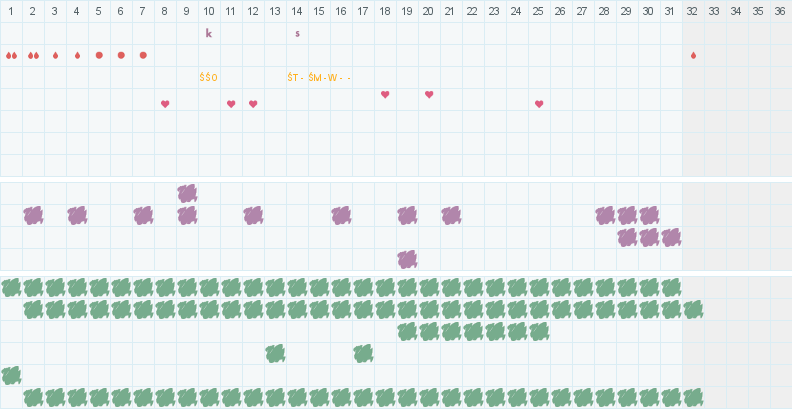Toggle the purple mark on day 31
The height and width of the screenshot is (409, 792).
point(671,237)
